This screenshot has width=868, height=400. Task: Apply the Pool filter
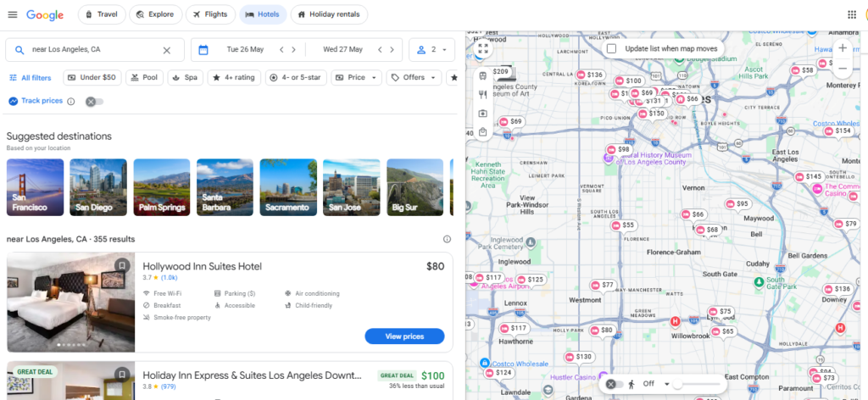click(x=144, y=77)
